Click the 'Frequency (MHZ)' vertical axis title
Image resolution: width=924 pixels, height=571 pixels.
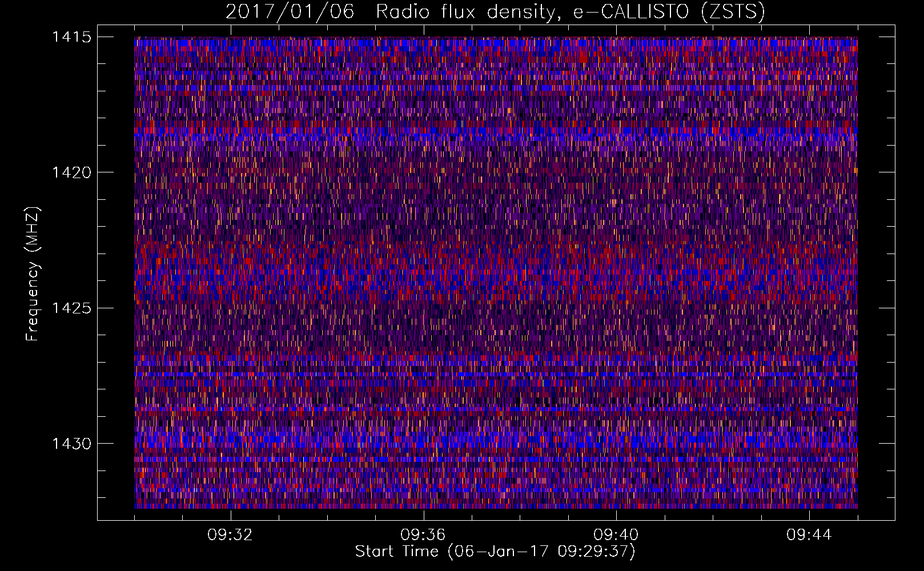33,274
